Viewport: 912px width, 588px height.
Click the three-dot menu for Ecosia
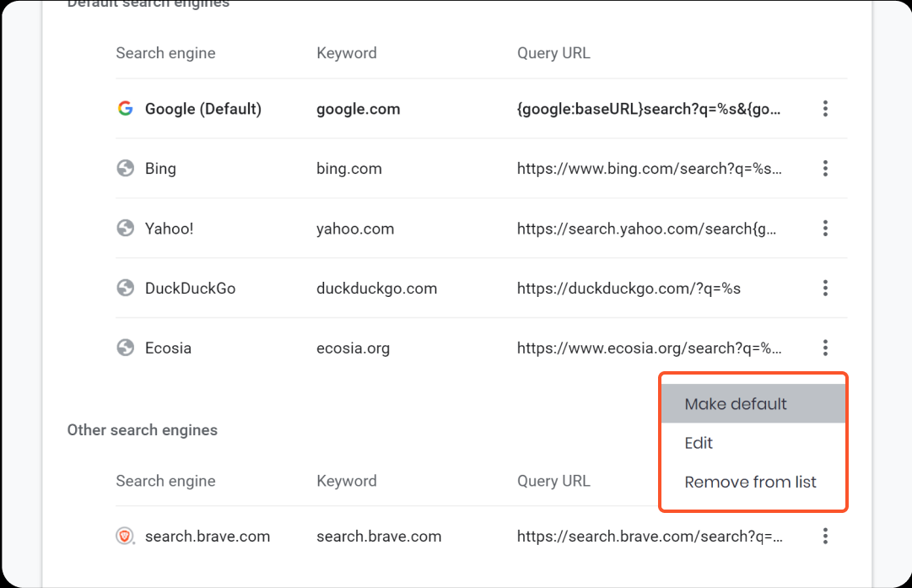pos(825,348)
